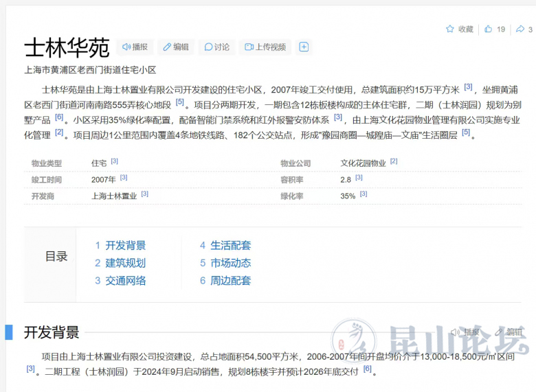Go to 建筑规划 contents entry
Viewport: 536px width, 392px height.
click(x=125, y=263)
